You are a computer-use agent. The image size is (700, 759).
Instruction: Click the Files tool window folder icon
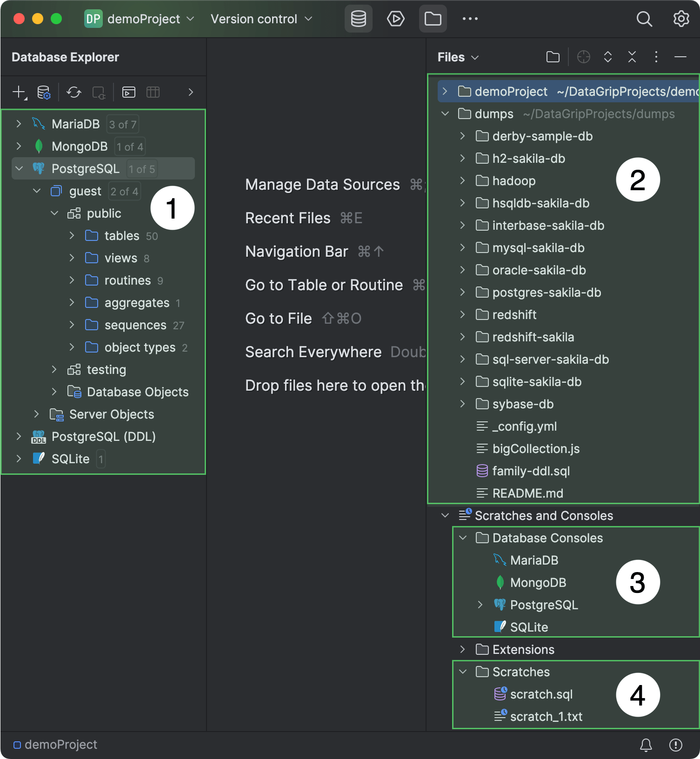(433, 19)
